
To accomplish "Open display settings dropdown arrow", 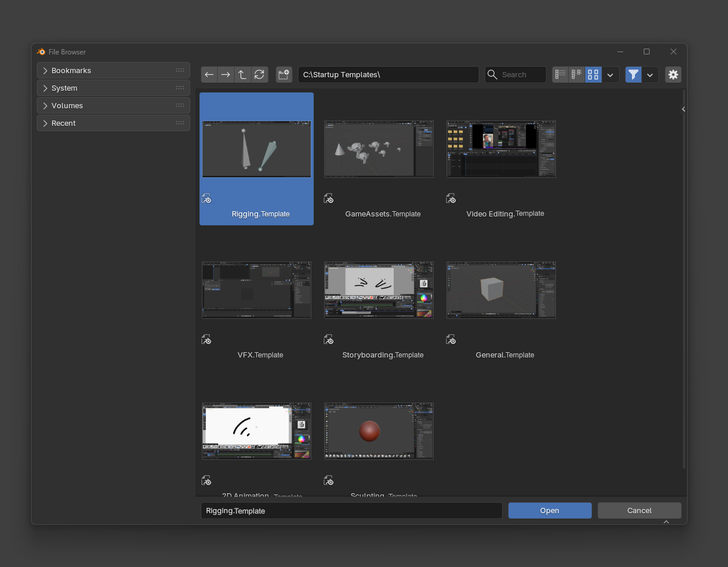I will (x=610, y=74).
